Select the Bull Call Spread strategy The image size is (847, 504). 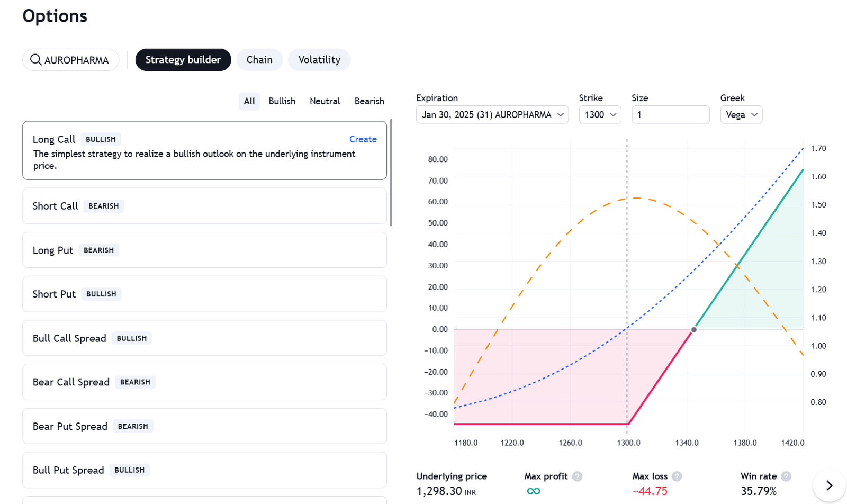69,338
